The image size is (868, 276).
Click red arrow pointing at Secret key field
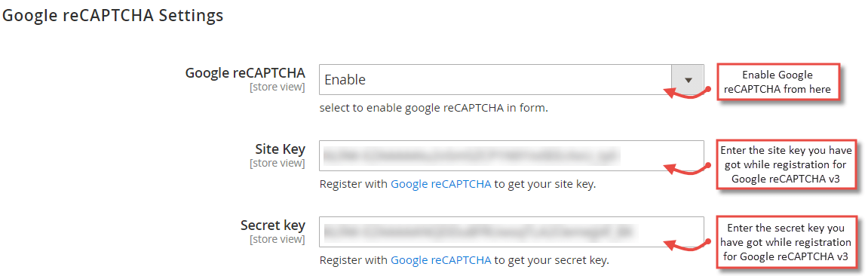pos(686,244)
